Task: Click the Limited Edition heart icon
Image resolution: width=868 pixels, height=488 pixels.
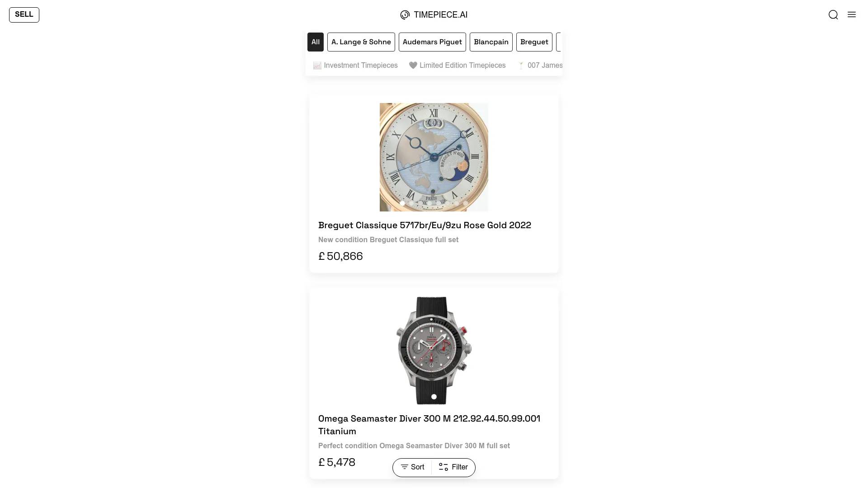Action: click(x=413, y=65)
